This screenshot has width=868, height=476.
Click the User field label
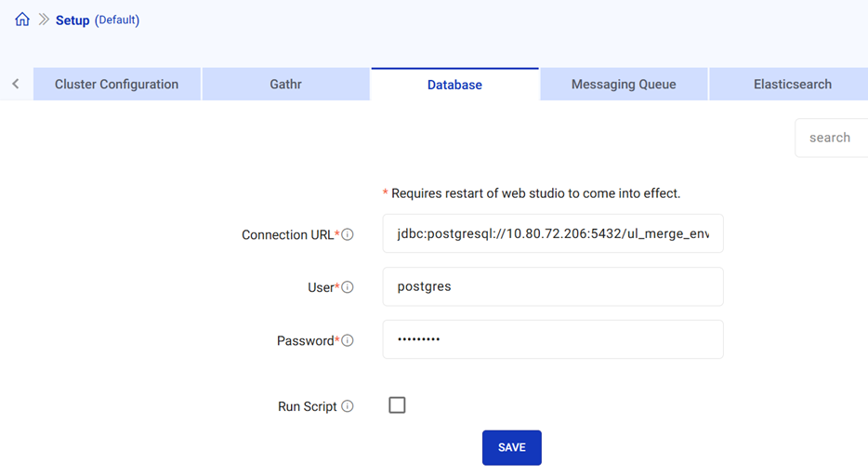tap(321, 287)
